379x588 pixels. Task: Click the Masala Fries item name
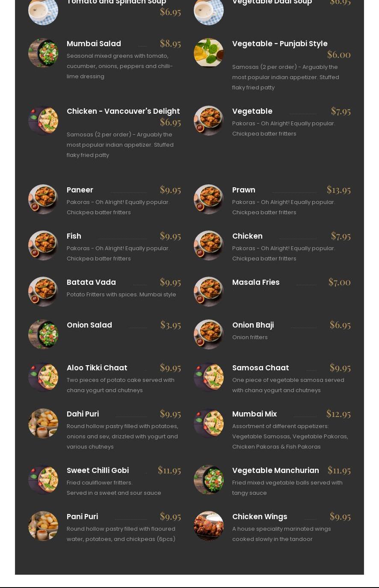pyautogui.click(x=256, y=282)
